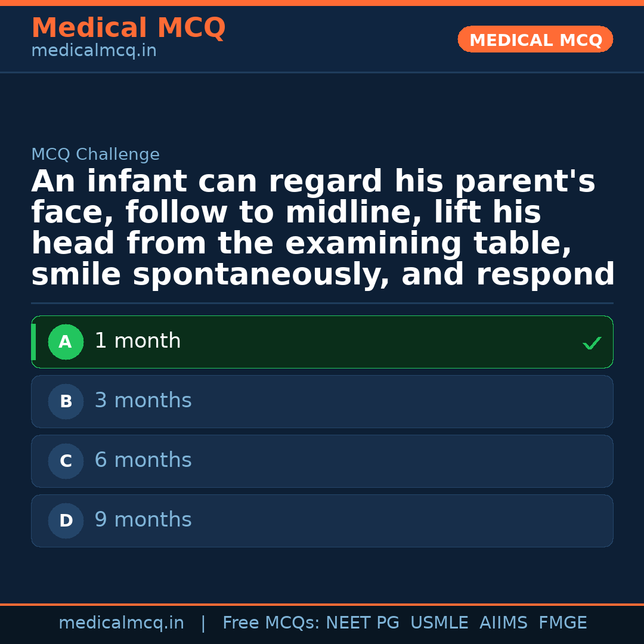644x644 pixels.
Task: Click the green checkmark on option A
Action: coord(592,343)
